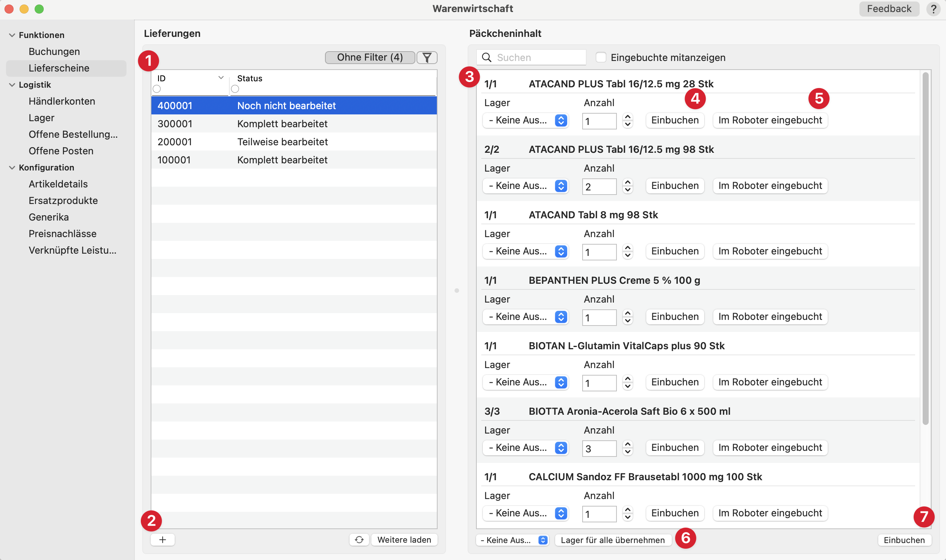Open Lager dropdown for ATACAND PLUS 98 Stk
This screenshot has height=560, width=946.
tap(525, 186)
